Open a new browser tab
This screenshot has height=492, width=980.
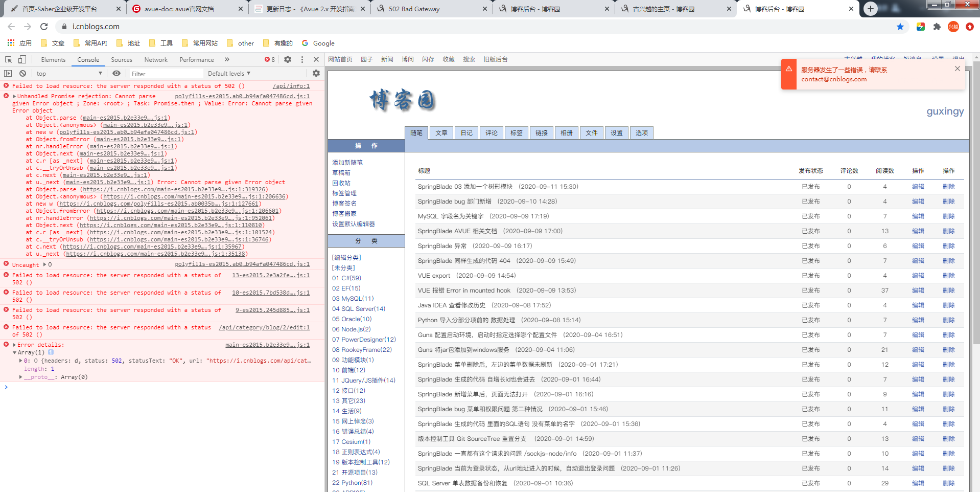(x=871, y=8)
